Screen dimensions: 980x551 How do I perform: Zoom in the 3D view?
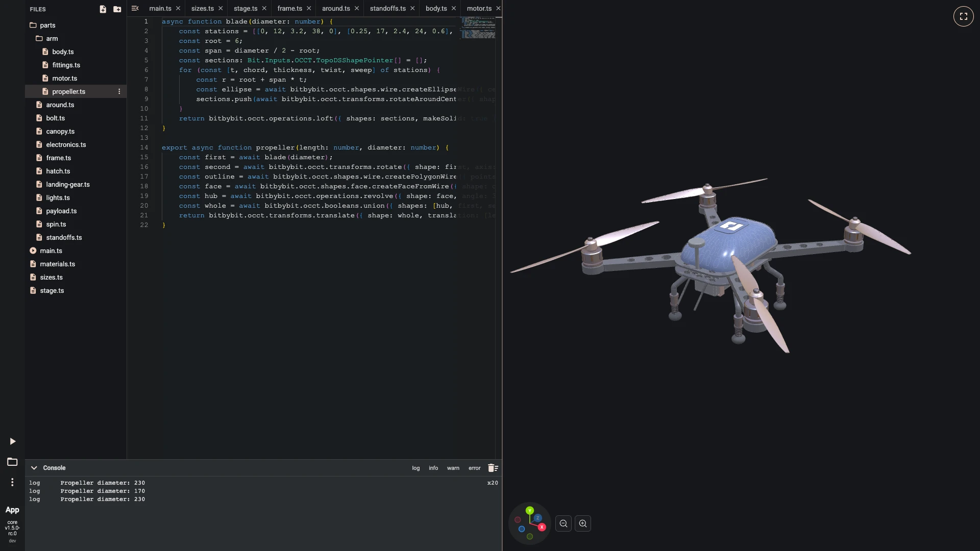point(583,523)
